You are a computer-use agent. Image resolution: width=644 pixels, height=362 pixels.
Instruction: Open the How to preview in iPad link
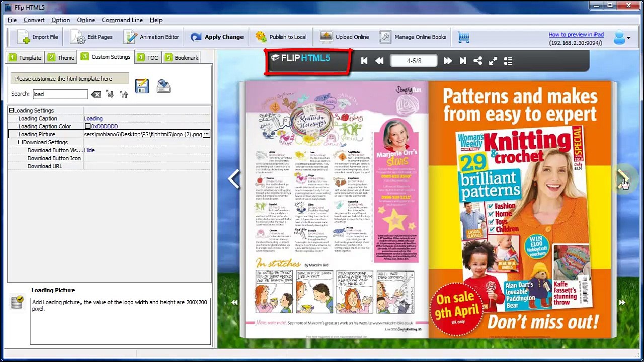pos(576,34)
